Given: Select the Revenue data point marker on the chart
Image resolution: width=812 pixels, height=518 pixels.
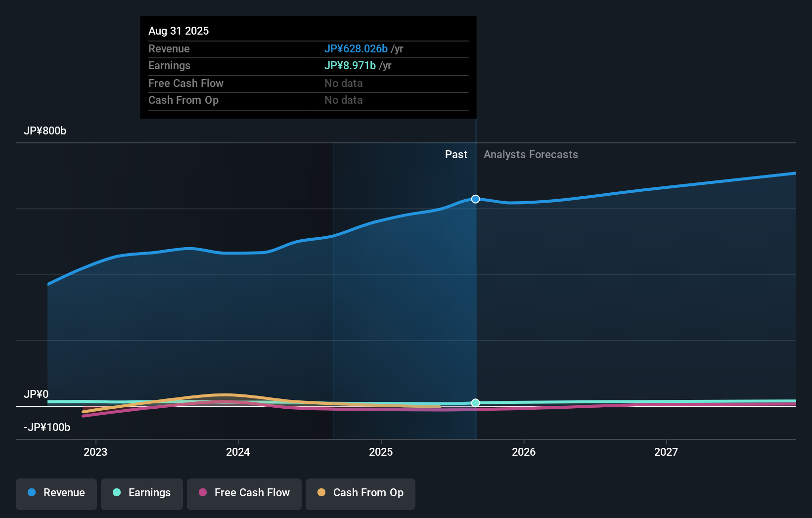Looking at the screenshot, I should coord(475,199).
